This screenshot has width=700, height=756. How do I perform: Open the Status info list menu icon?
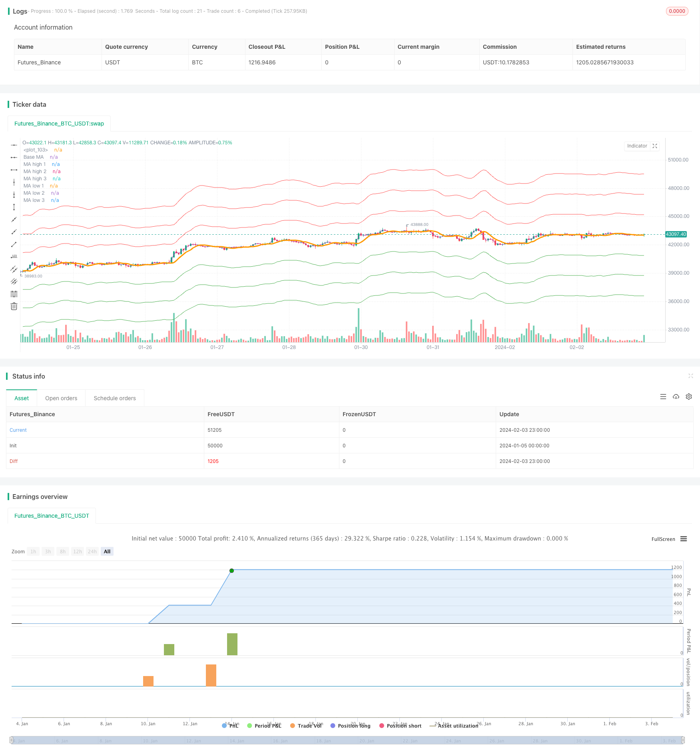click(x=663, y=397)
